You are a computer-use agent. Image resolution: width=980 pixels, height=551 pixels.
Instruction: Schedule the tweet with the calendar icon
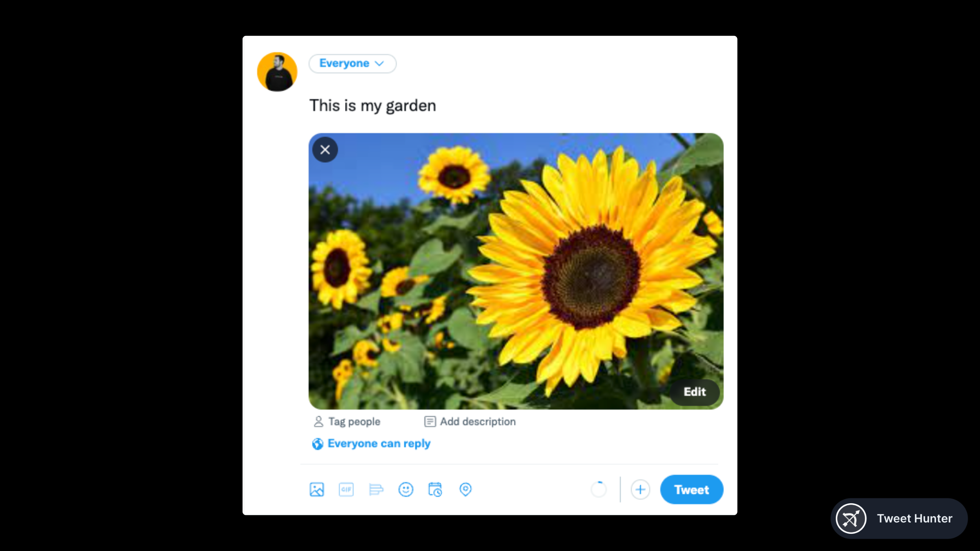point(435,489)
